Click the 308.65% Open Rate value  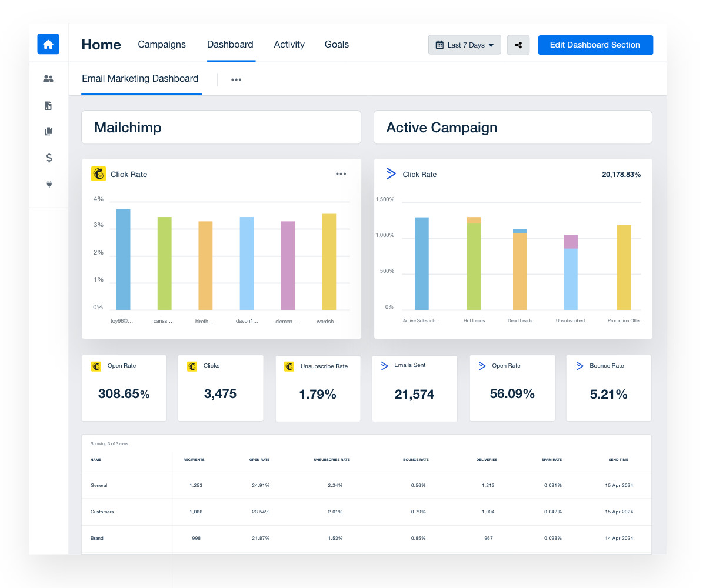124,393
